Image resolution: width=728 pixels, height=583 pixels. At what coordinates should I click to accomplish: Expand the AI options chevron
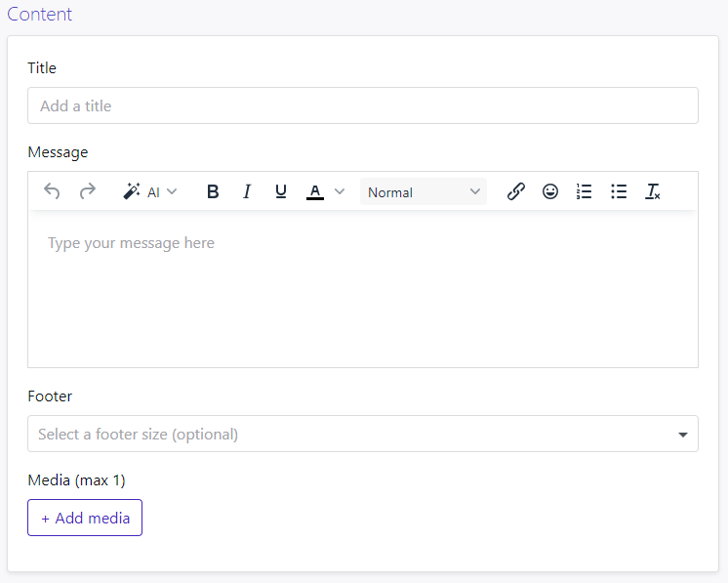tap(172, 192)
